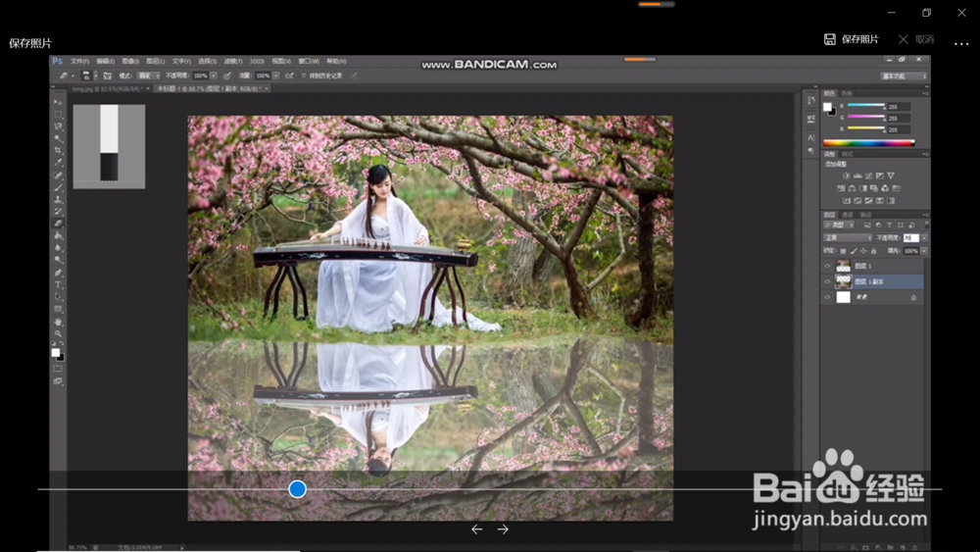The image size is (980, 552).
Task: Switch to the timg.jpg document tab
Action: point(110,89)
